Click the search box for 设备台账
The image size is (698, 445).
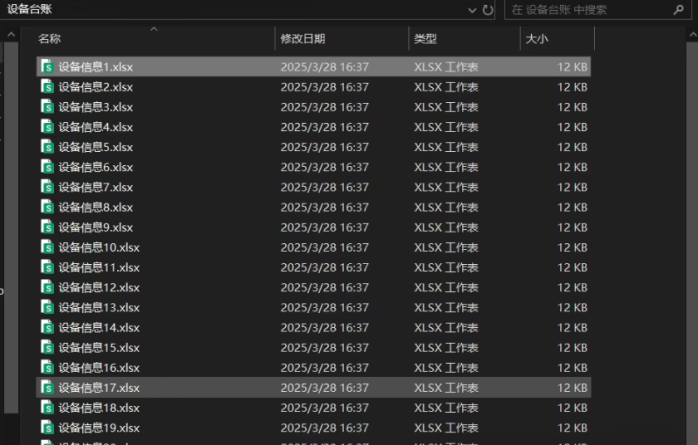point(585,10)
